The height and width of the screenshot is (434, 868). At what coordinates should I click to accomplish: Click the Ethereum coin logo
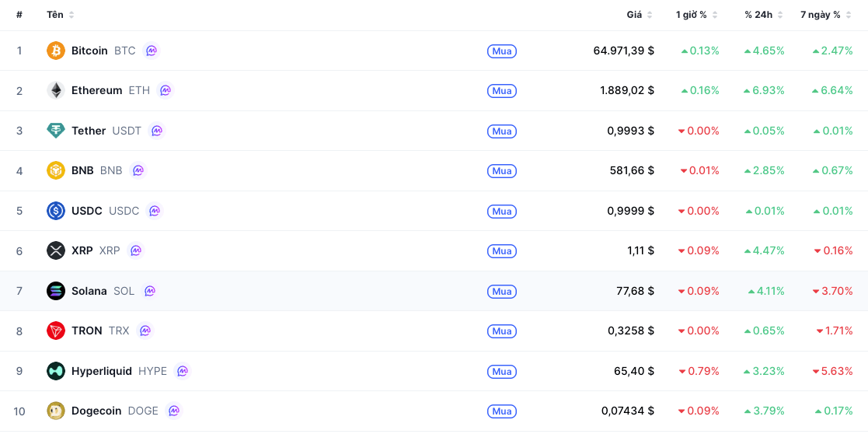coord(56,90)
